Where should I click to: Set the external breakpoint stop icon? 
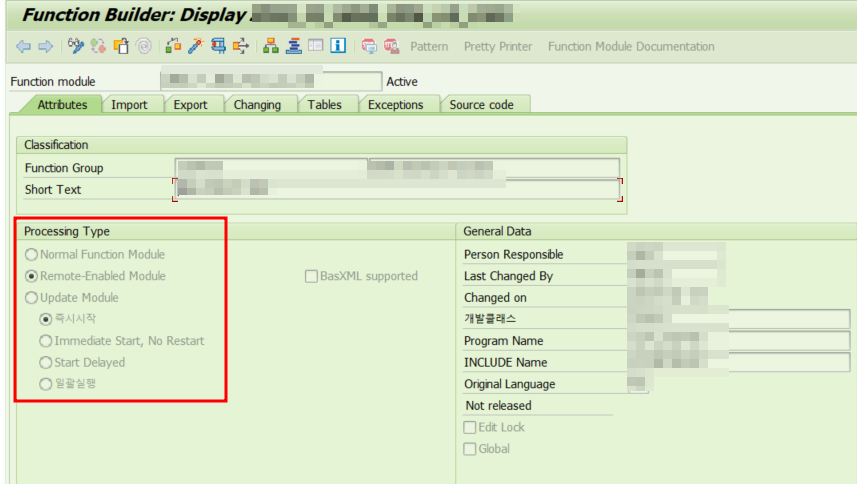(391, 46)
